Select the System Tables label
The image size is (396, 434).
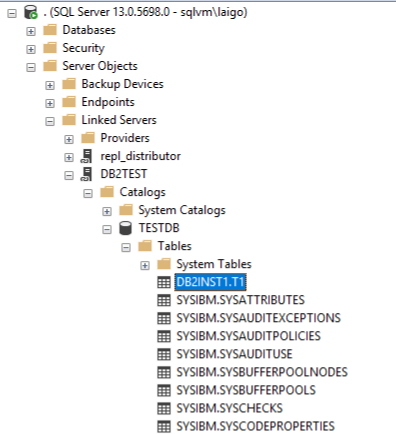tap(214, 264)
